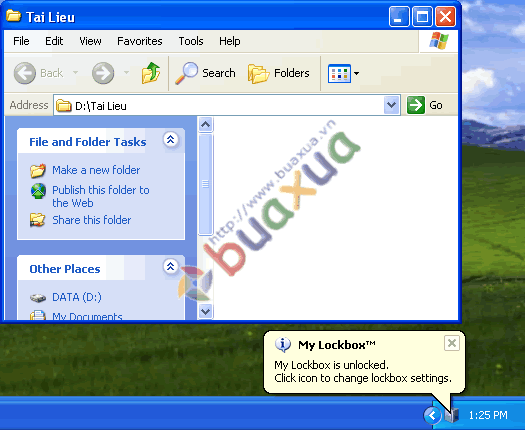Open the Favorites menu
The image size is (525, 430).
140,41
